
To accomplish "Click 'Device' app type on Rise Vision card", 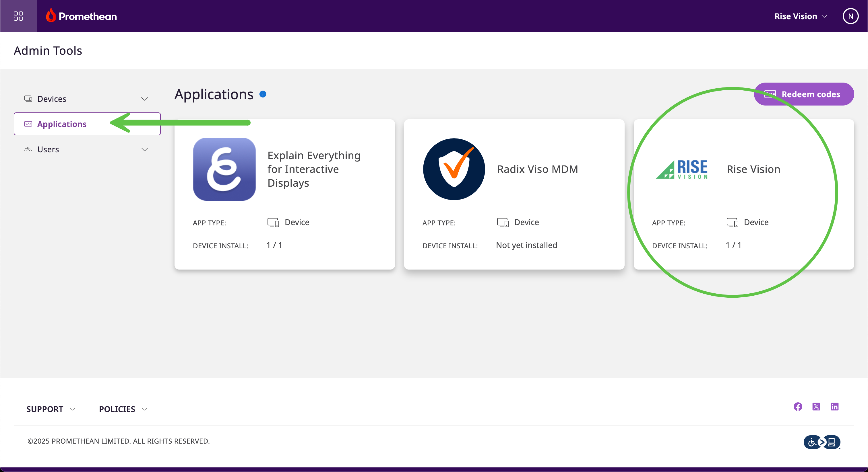I will 756,222.
